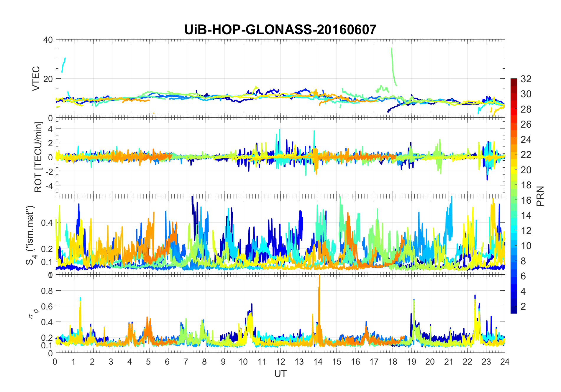The height and width of the screenshot is (392, 561).
Task: Click ROT axis tick label "4"
Action: pos(50,129)
